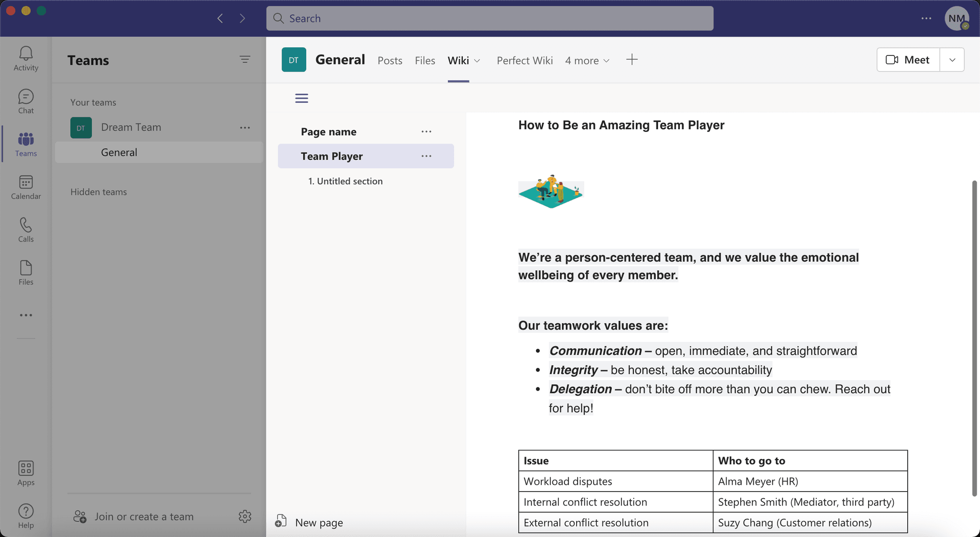Open the Help section

[x=25, y=515]
